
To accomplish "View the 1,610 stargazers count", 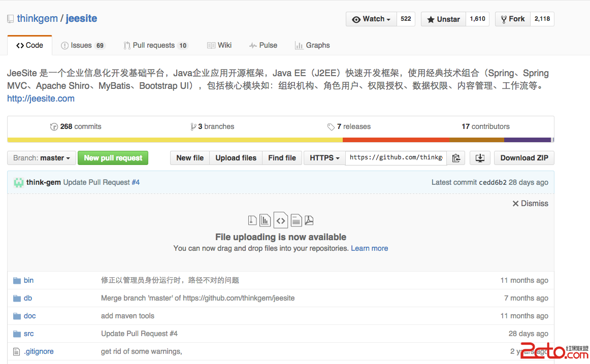I will [477, 19].
